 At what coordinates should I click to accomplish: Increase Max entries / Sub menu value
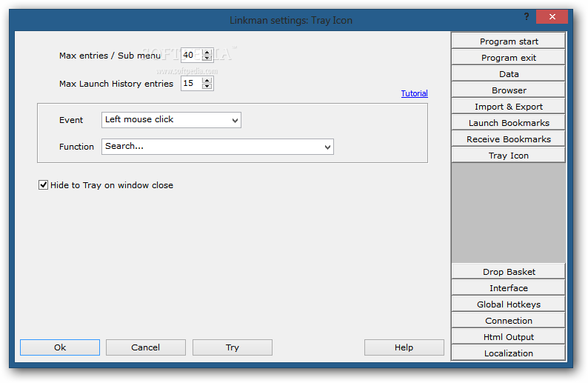tap(207, 52)
